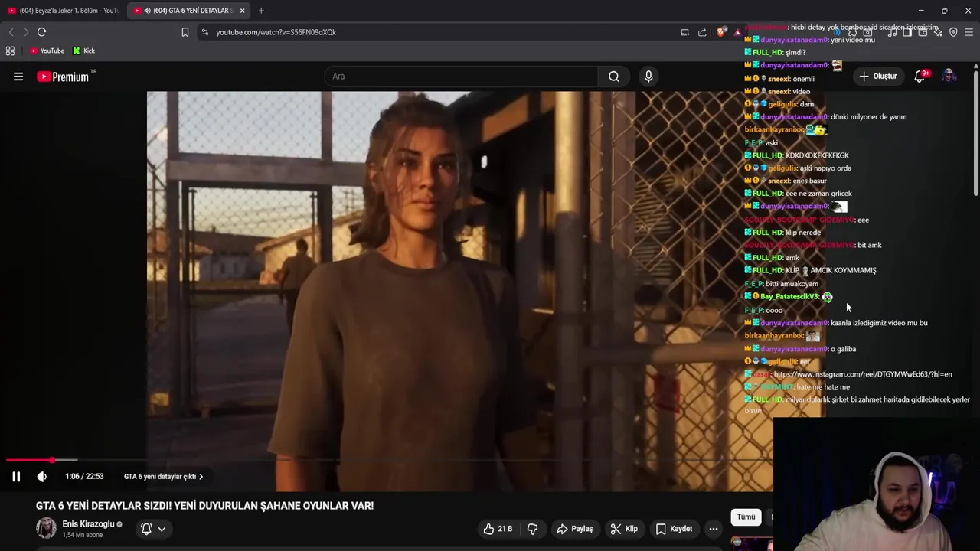Viewport: 980px width, 551px height.
Task: Click the video time display 1:06 / 22:53
Action: coord(84,477)
